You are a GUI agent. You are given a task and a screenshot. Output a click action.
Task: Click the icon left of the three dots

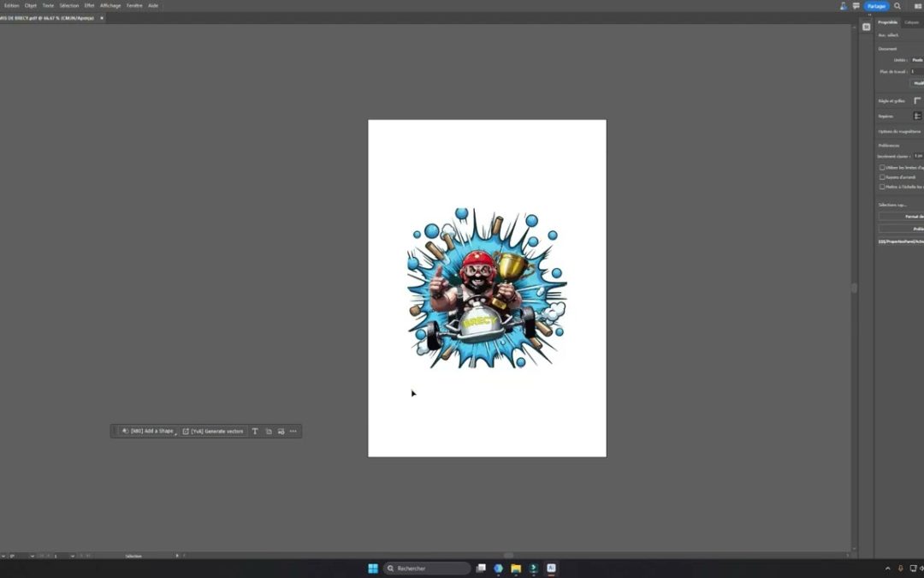coord(281,431)
